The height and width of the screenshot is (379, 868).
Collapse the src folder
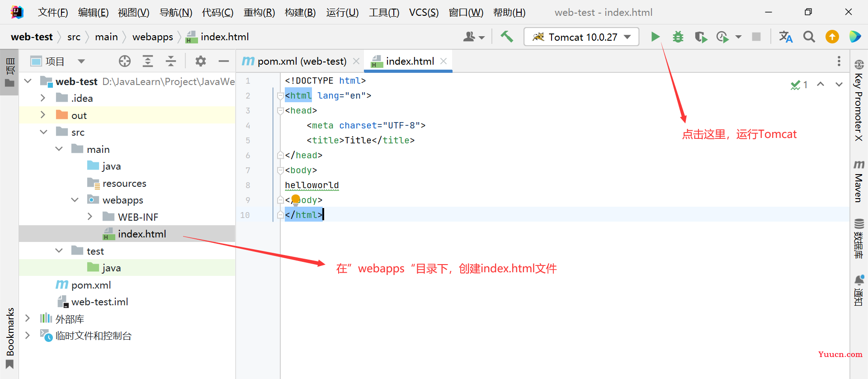point(43,132)
